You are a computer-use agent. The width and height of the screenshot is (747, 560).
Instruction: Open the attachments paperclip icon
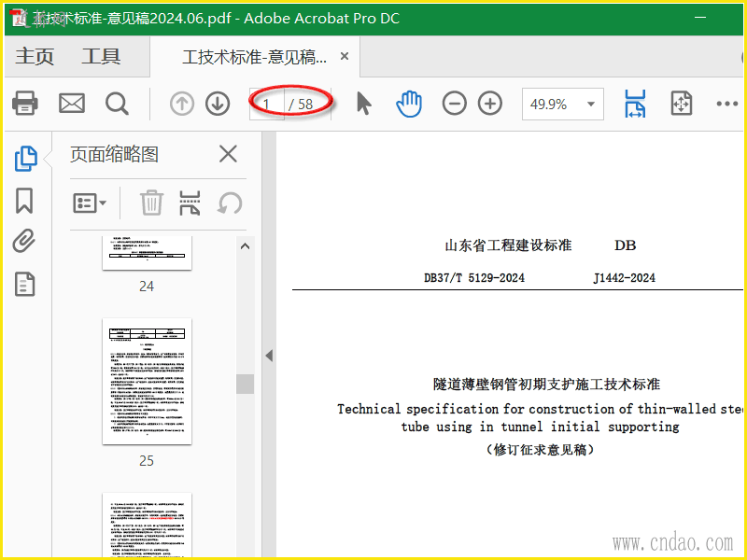[x=24, y=241]
